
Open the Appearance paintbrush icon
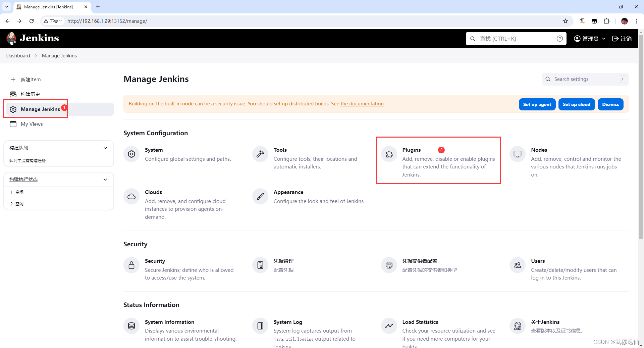(x=260, y=196)
